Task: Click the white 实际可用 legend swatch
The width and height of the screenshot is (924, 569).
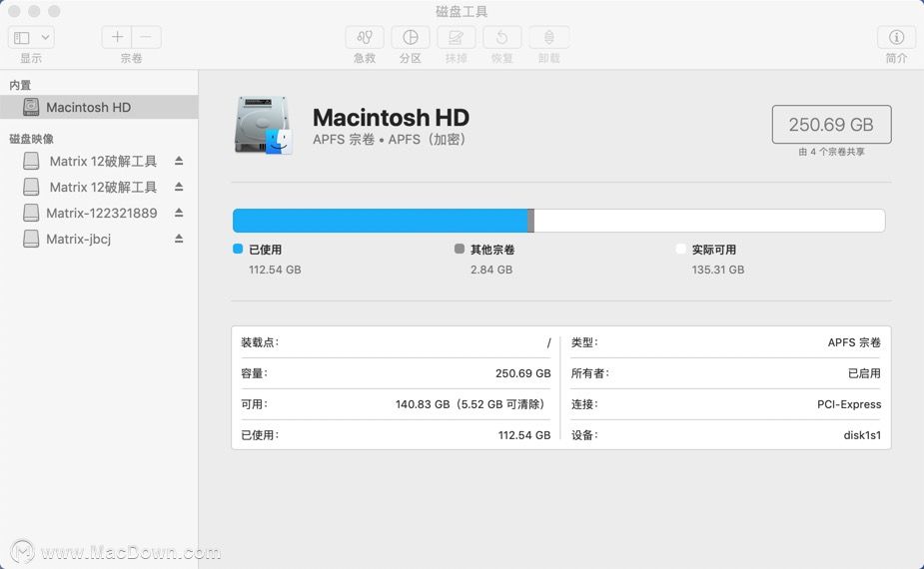Action: click(681, 249)
